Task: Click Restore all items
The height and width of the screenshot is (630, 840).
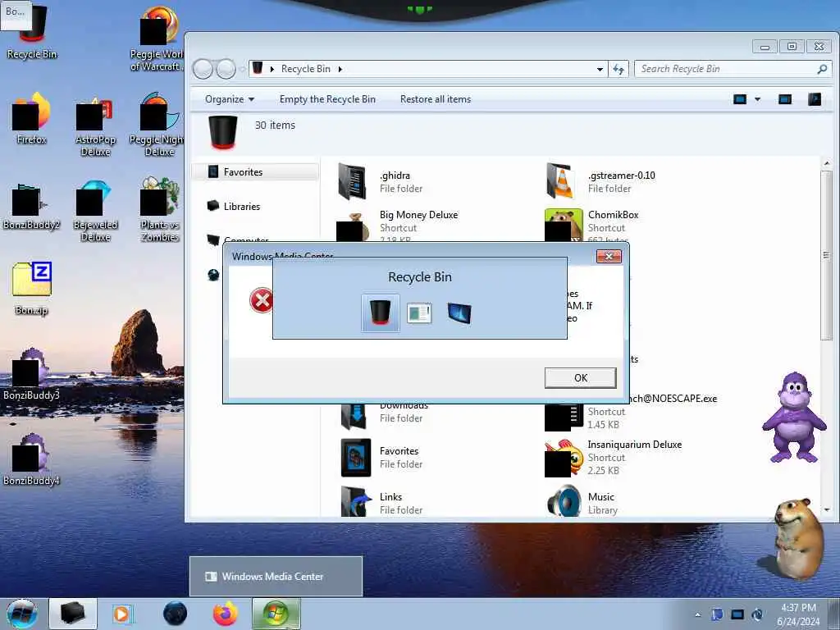Action: [x=436, y=99]
